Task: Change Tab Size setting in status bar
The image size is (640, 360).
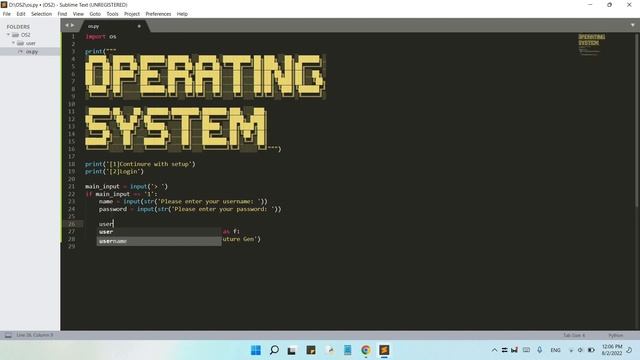Action: pyautogui.click(x=574, y=335)
